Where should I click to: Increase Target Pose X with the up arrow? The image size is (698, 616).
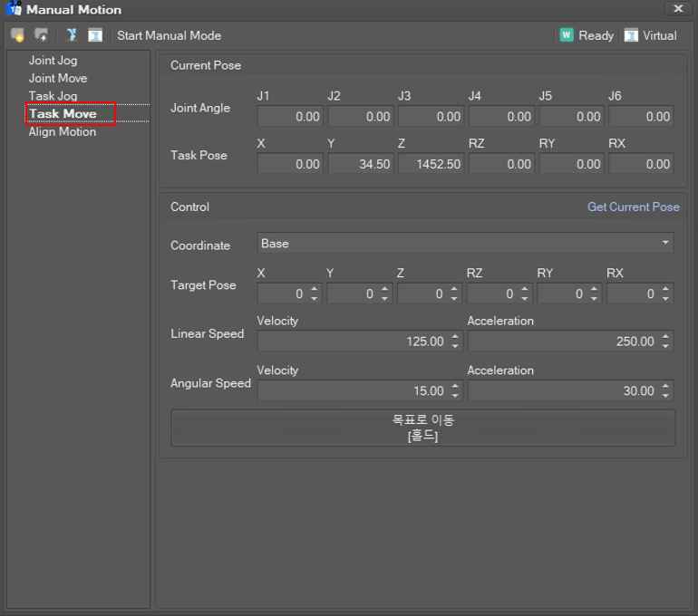tap(315, 290)
